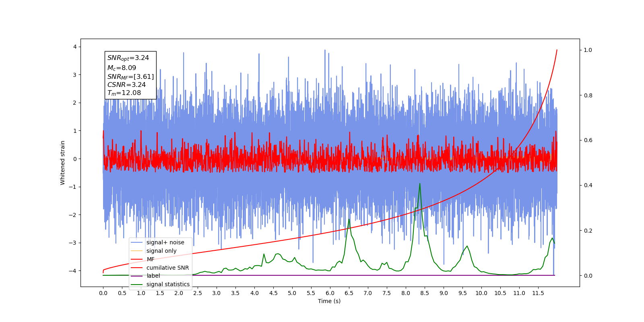Click the top end of the red cumulative SNR curve
644x322 pixels.
pyautogui.click(x=557, y=50)
